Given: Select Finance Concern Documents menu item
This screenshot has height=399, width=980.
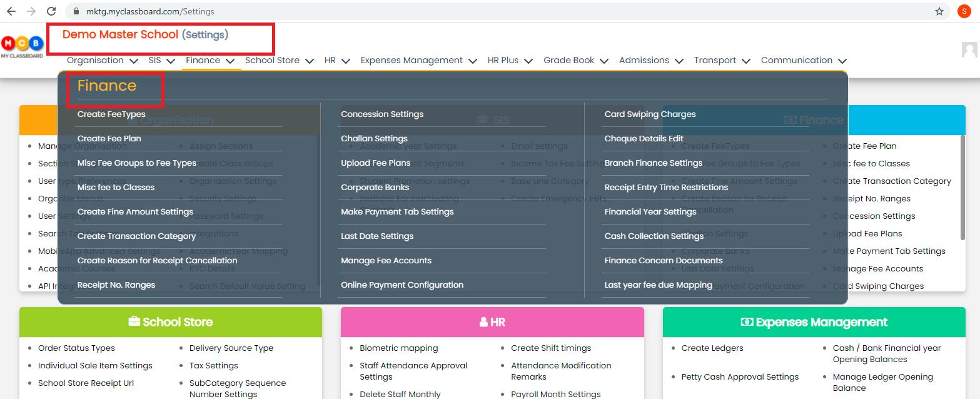Looking at the screenshot, I should (x=664, y=261).
